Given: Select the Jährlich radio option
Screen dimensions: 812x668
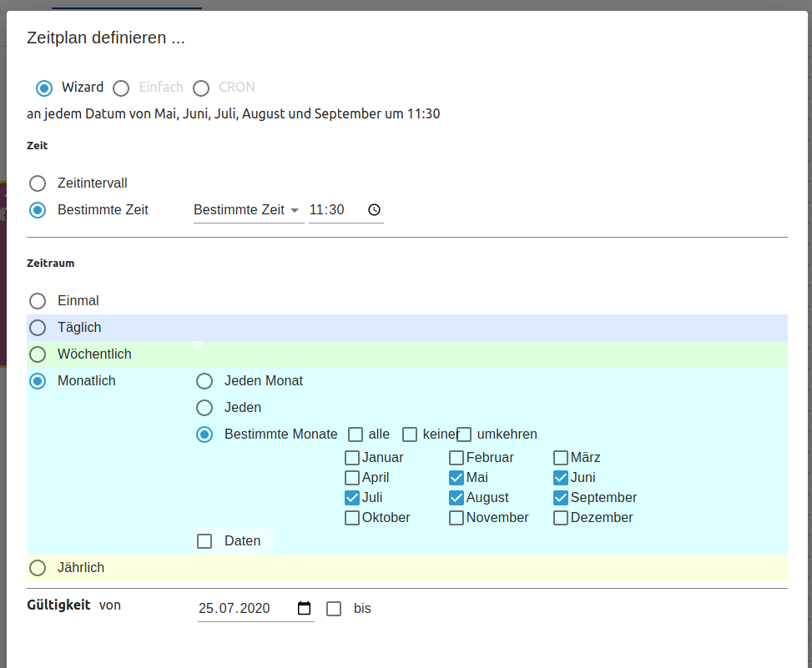Looking at the screenshot, I should click(x=38, y=568).
